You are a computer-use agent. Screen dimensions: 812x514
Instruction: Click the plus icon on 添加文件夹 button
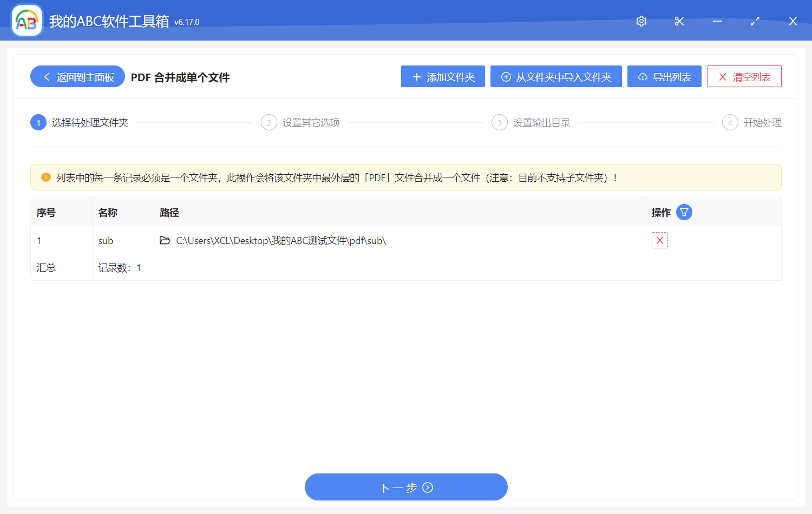click(x=416, y=76)
